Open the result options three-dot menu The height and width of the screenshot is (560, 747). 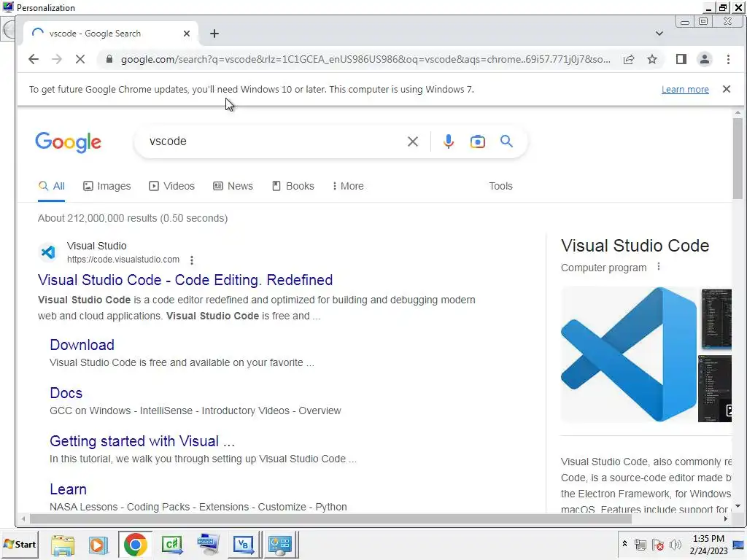pos(192,260)
